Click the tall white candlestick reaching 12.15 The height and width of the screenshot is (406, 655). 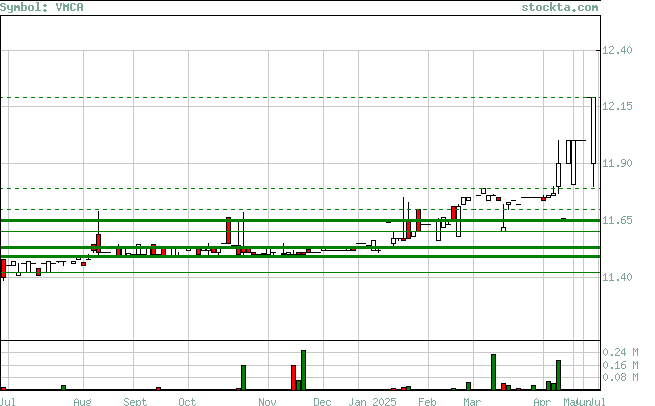593,130
